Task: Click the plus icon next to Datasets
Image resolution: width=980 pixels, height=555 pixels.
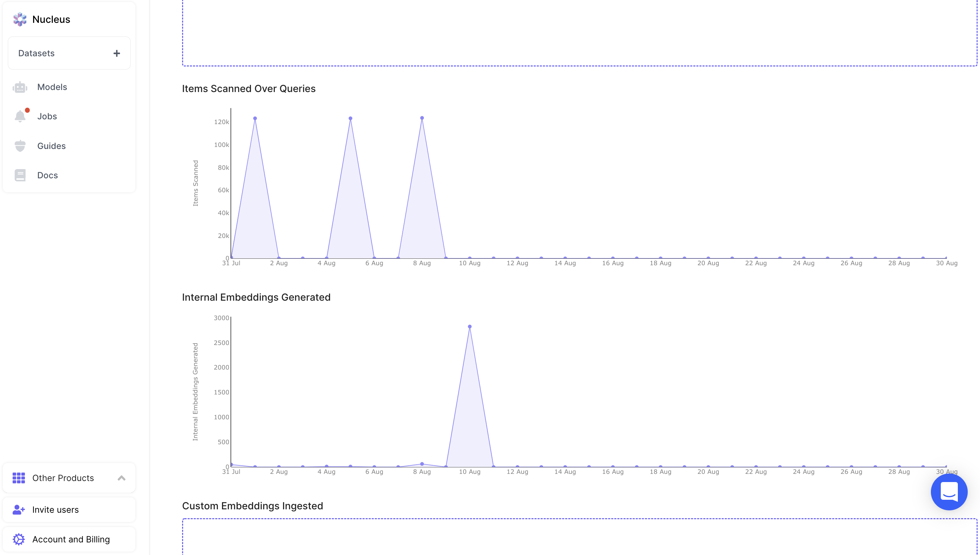Action: [x=117, y=54]
